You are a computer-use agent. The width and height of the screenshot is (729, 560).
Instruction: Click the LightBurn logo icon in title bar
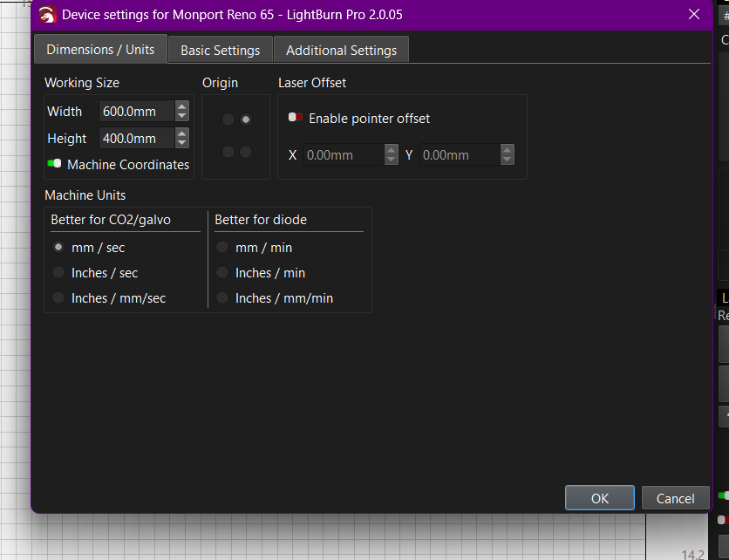47,15
